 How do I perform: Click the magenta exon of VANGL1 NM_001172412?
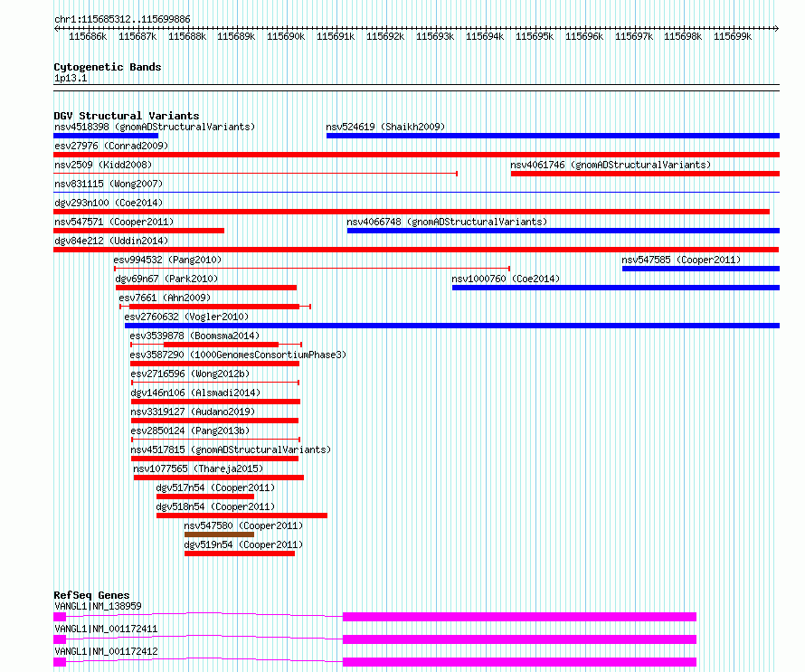pos(519,662)
